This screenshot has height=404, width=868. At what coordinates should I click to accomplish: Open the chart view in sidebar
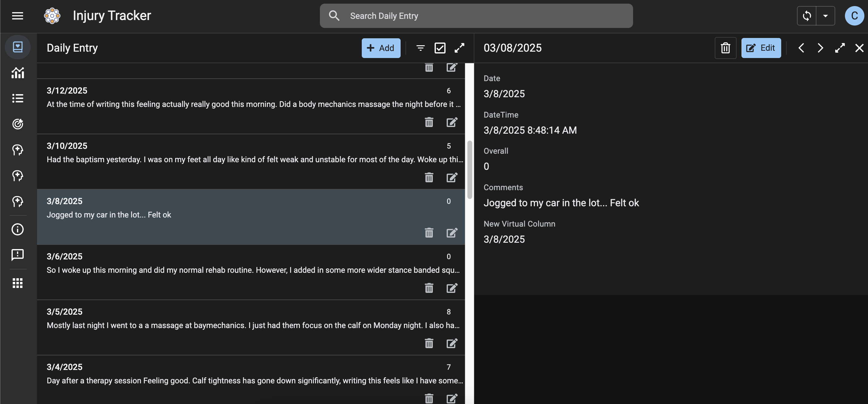[18, 73]
